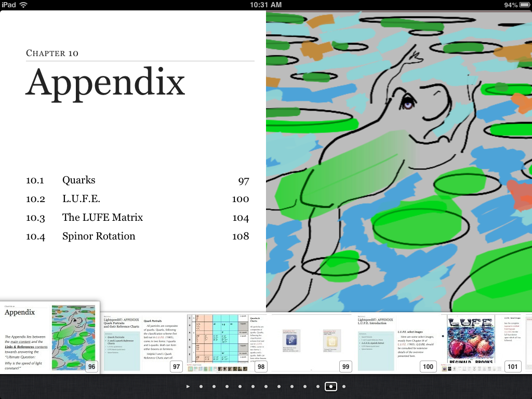This screenshot has width=532, height=399.
Task: Open the Appendix page 96 thumbnail
Action: pyautogui.click(x=49, y=338)
